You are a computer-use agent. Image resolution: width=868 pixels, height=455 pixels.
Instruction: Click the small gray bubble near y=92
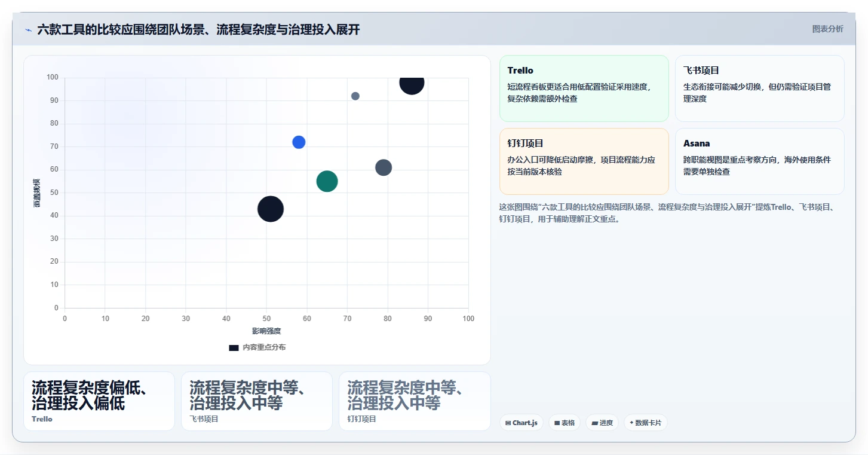[x=355, y=96]
